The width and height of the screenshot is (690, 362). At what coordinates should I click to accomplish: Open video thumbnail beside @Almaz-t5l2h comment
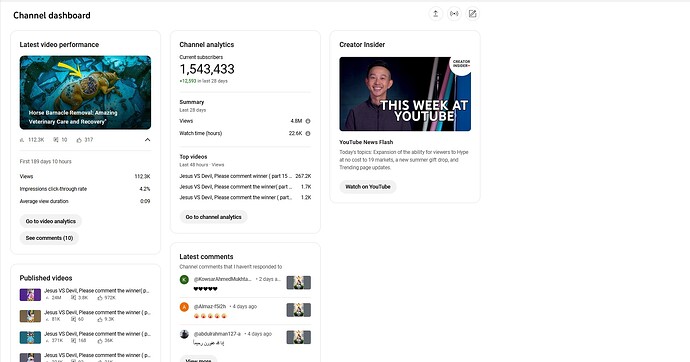299,310
